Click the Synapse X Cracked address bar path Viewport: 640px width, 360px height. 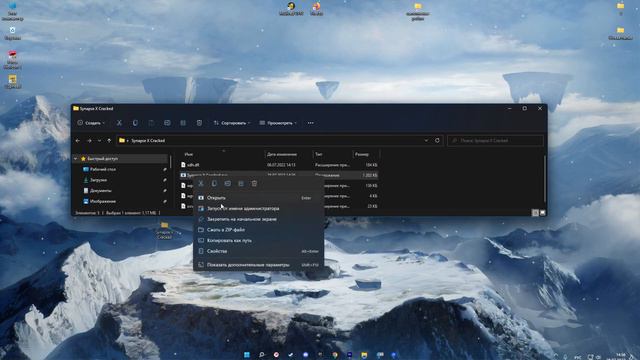click(x=148, y=140)
